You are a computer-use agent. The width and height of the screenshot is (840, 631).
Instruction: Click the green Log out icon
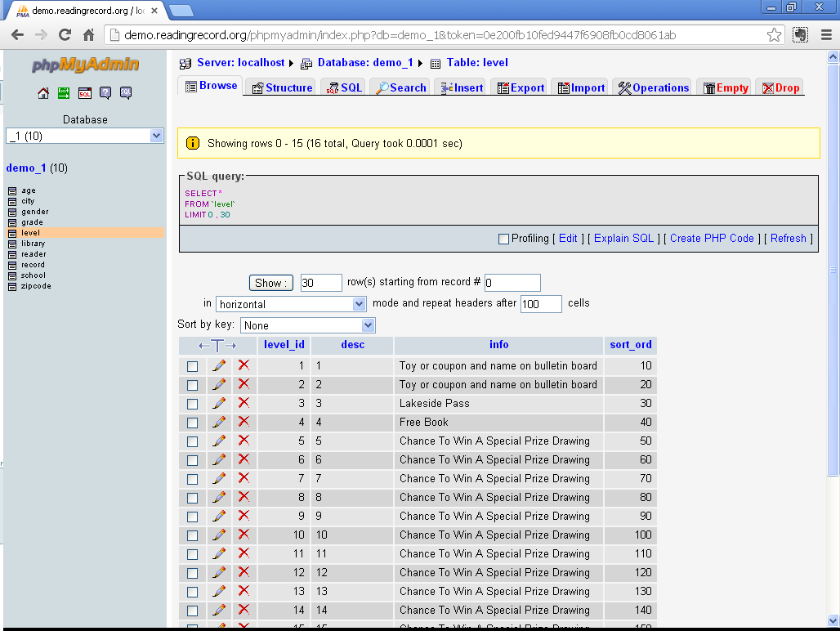64,93
